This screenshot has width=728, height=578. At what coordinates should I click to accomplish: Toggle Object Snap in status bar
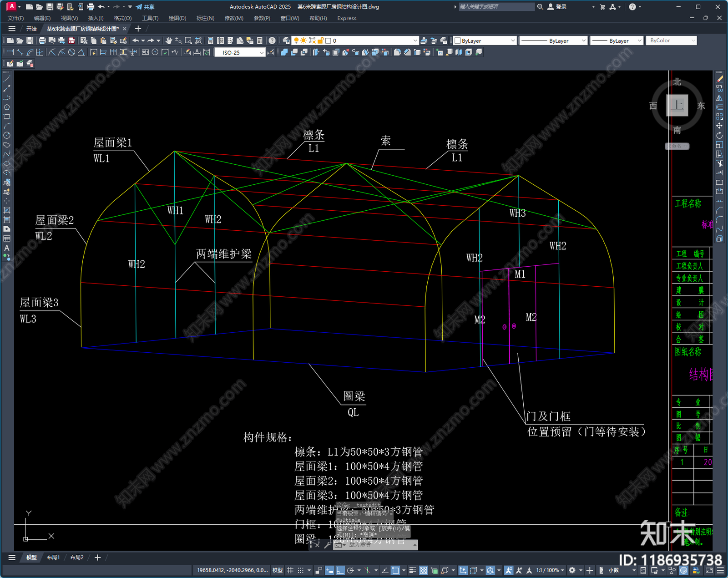395,570
